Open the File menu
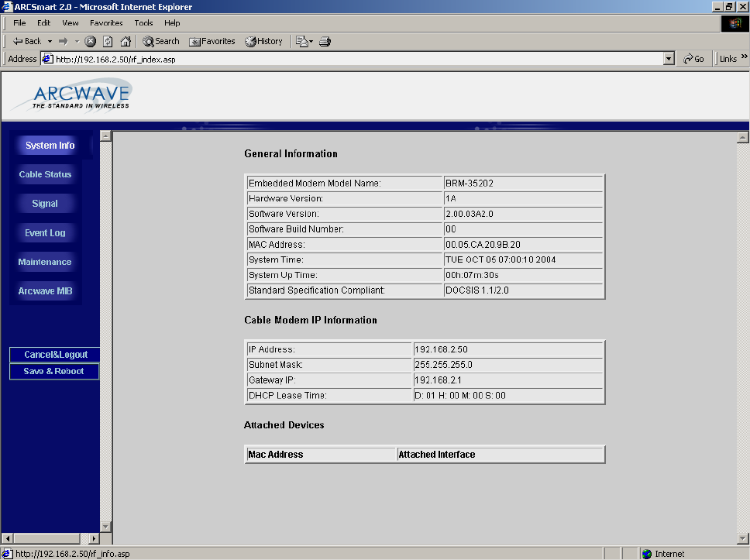The height and width of the screenshot is (560, 750). [19, 23]
